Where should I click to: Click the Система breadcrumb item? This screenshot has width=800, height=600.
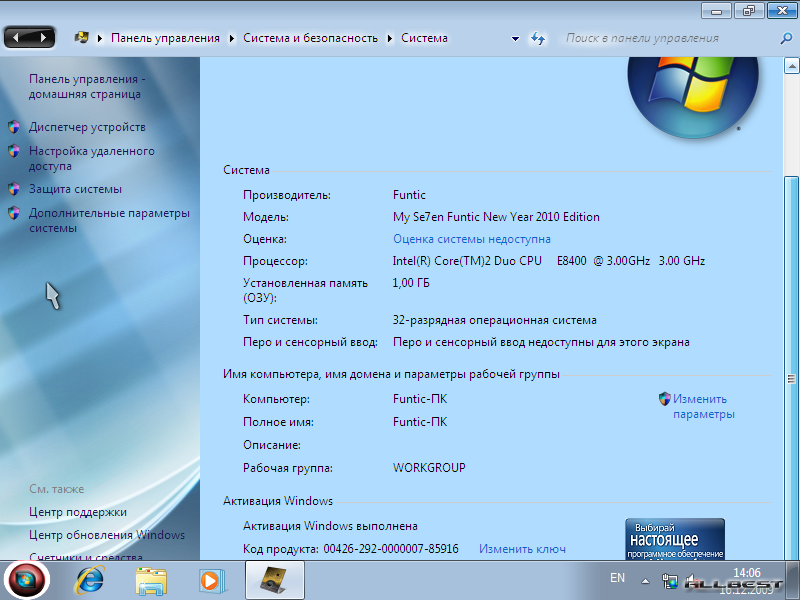[424, 38]
